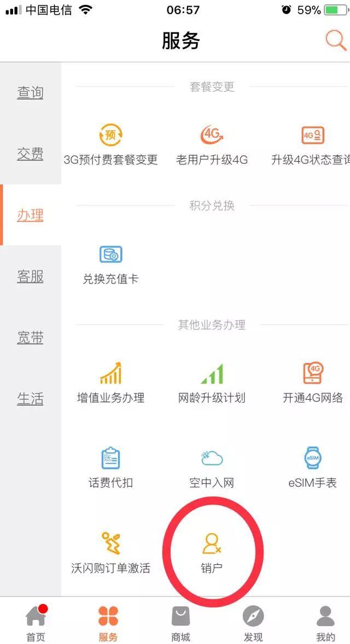350x644 pixels.
Task: Select 客服 in the left sidebar
Action: [31, 276]
